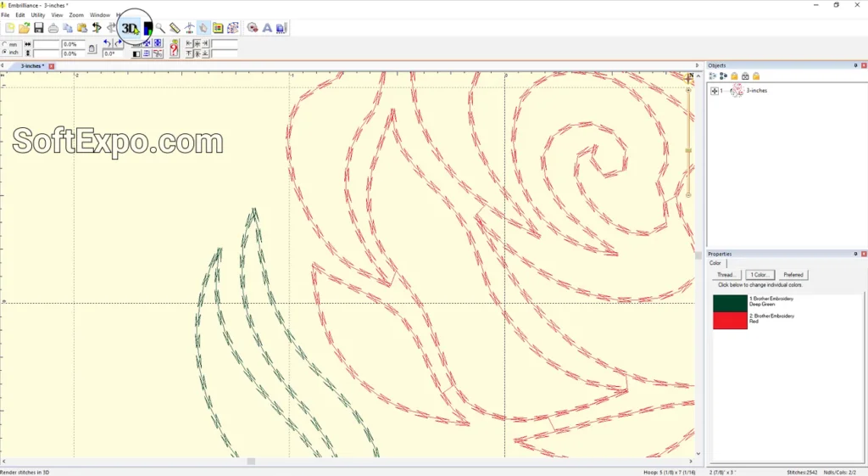Click the collapse tree icon in Objects panel
Viewport: 868px width, 476px height.
(723, 76)
